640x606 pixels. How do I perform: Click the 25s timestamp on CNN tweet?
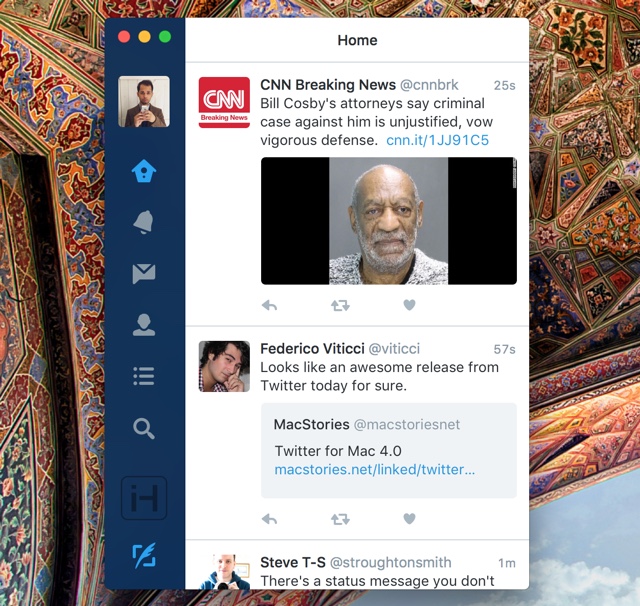(x=504, y=85)
